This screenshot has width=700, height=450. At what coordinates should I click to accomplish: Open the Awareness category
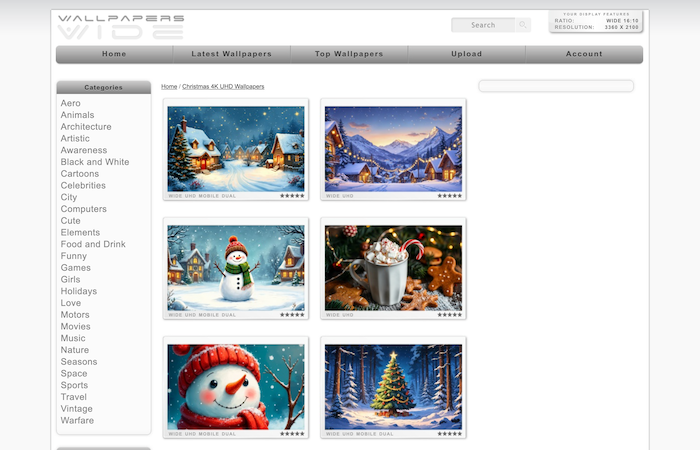click(84, 150)
